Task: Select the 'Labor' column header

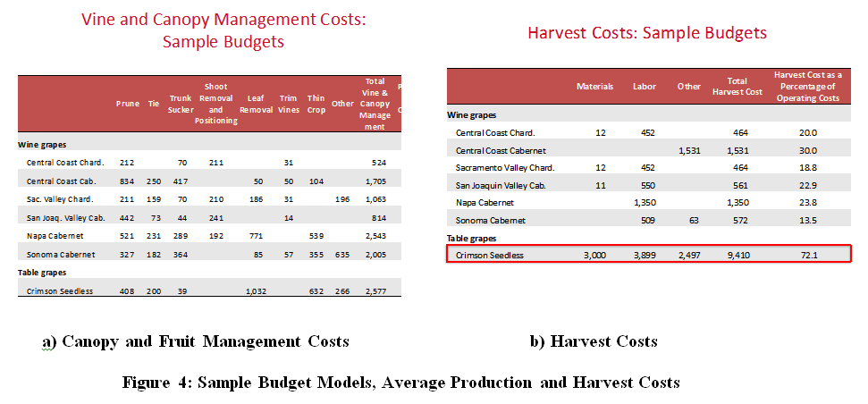Action: click(x=645, y=87)
